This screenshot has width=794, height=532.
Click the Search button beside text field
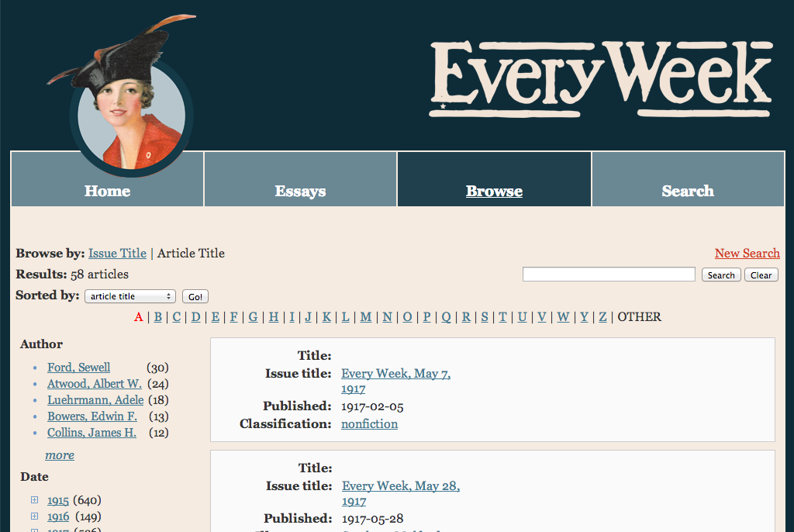(721, 275)
